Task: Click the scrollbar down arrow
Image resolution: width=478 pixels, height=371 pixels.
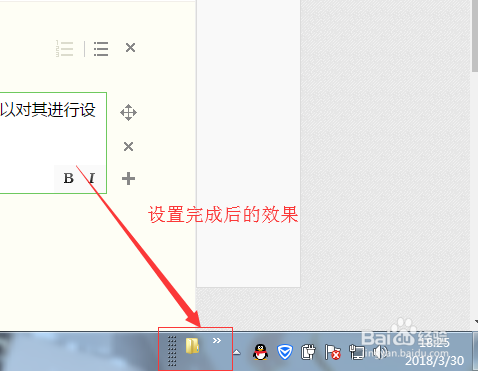Action: 476,322
